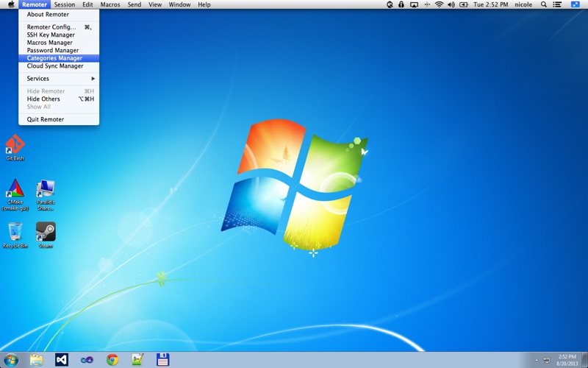Click the Windows taskbar clock
The height and width of the screenshot is (368, 588).
pos(567,360)
